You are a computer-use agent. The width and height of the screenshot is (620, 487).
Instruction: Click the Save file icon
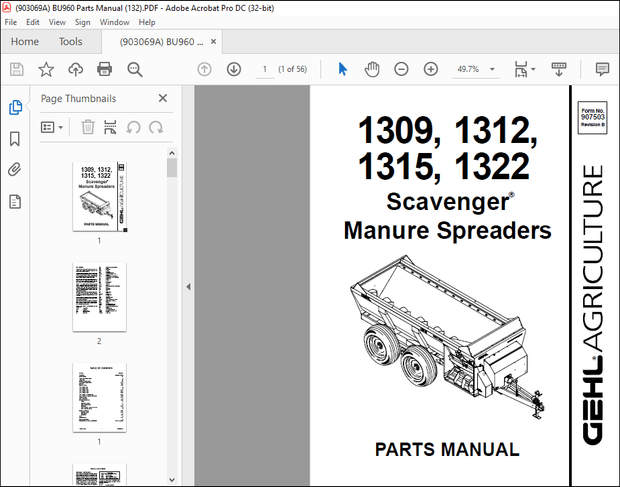point(17,69)
